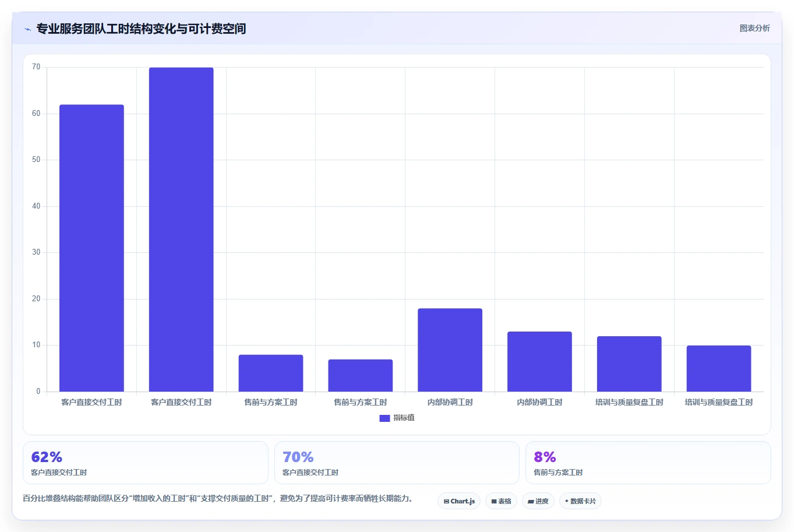Click the y-axis label 30

click(36, 252)
